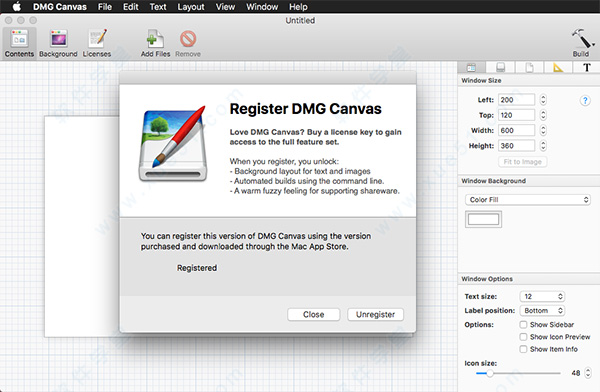The image size is (600, 392).
Task: Open the DMG Canvas application menu
Action: point(59,7)
